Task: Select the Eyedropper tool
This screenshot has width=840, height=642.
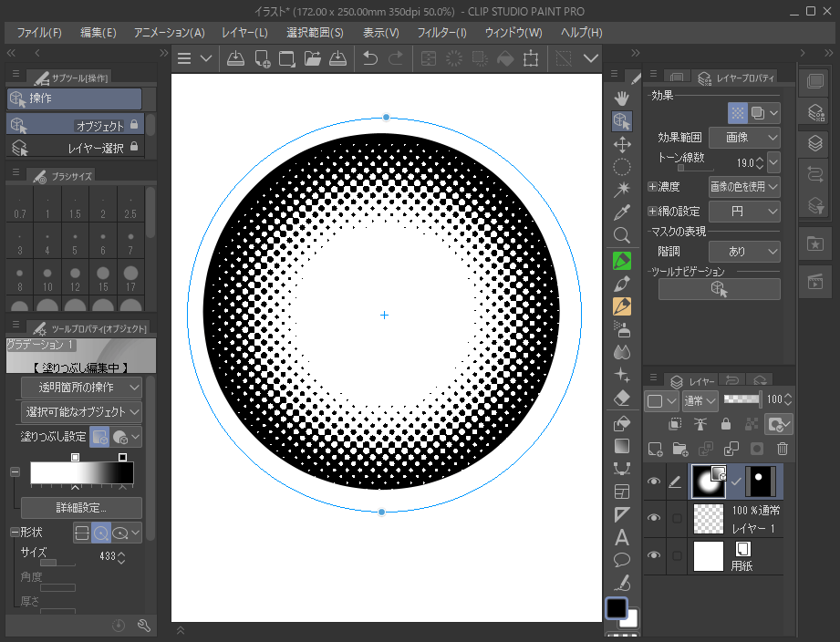Action: coord(622,212)
